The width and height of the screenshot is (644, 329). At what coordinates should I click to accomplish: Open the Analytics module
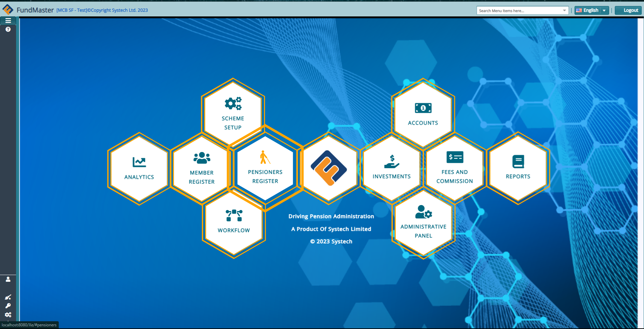pos(139,169)
